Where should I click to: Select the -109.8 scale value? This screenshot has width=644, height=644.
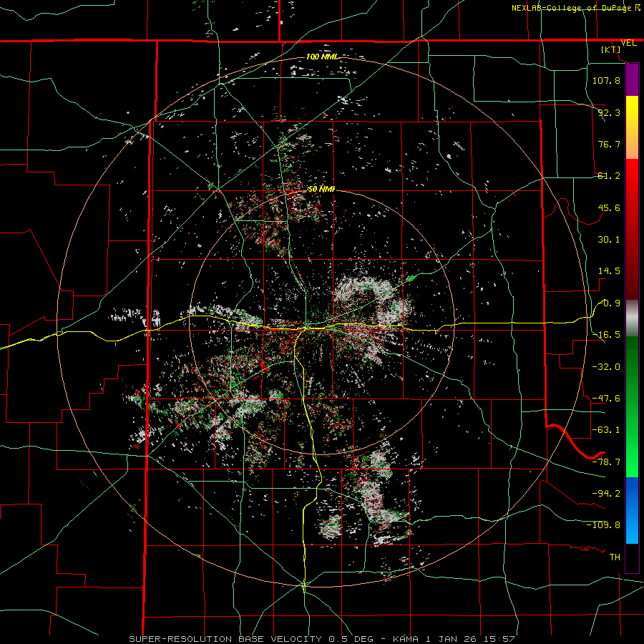[x=603, y=525]
